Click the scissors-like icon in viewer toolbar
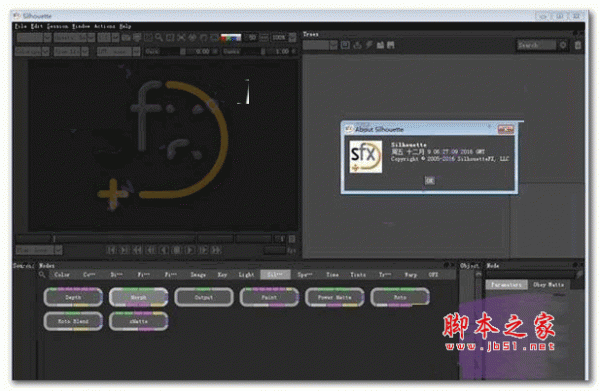 181,37
